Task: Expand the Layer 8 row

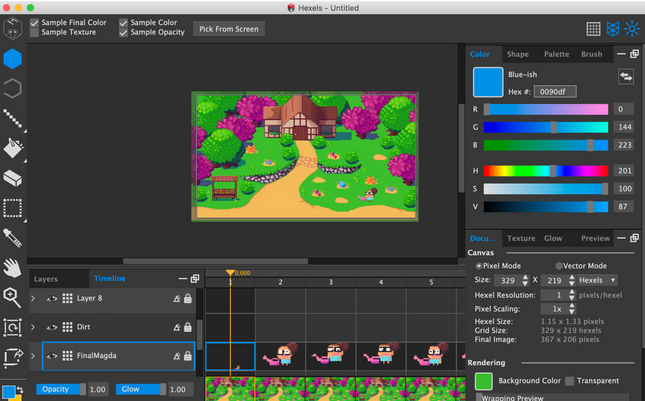Action: 33,299
